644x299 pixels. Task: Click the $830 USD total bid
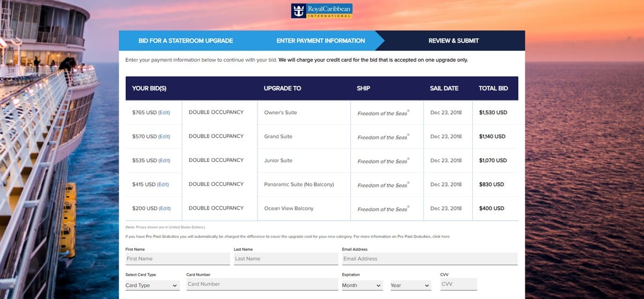point(492,184)
